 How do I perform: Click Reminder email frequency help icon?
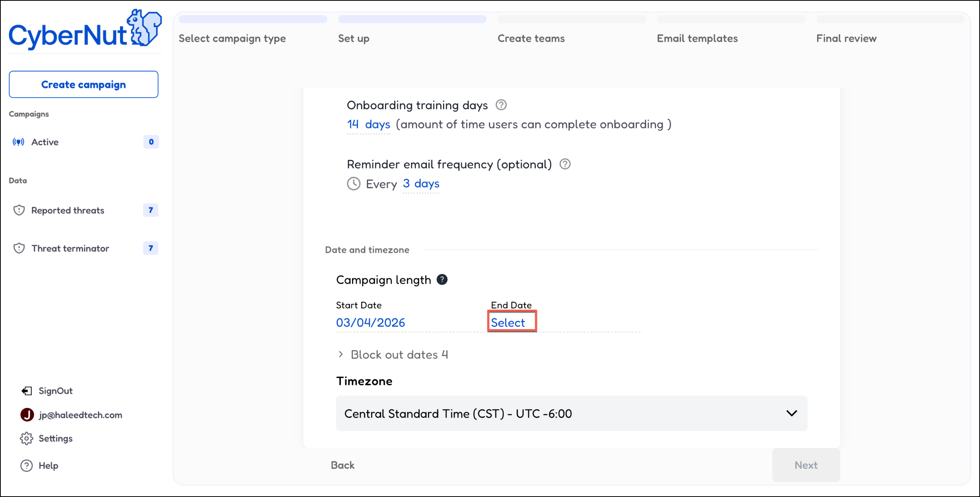(x=565, y=164)
